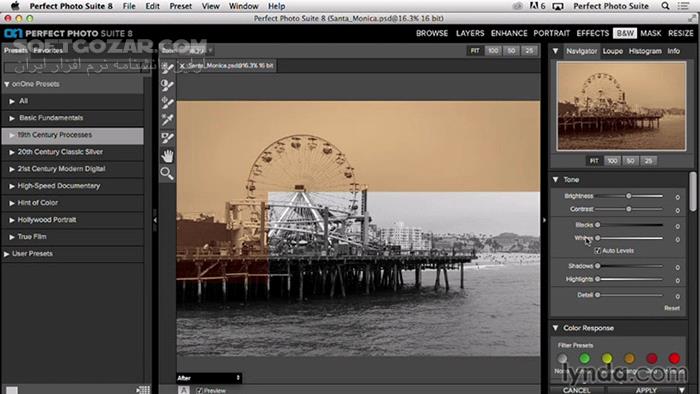Select the second brush tool with half-circle icon
This screenshot has height=394, width=700.
(x=167, y=85)
